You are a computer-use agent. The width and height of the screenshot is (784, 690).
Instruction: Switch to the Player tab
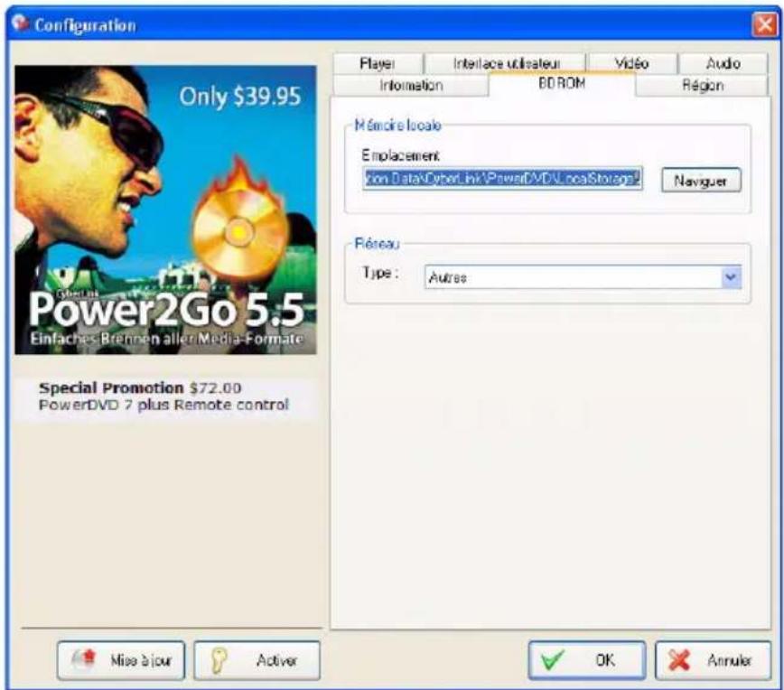(x=378, y=63)
